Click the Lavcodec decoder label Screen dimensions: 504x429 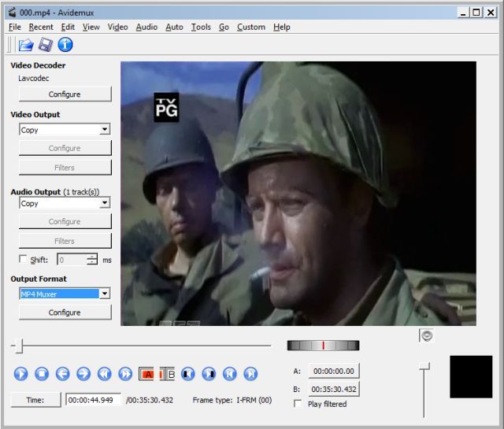pos(33,78)
